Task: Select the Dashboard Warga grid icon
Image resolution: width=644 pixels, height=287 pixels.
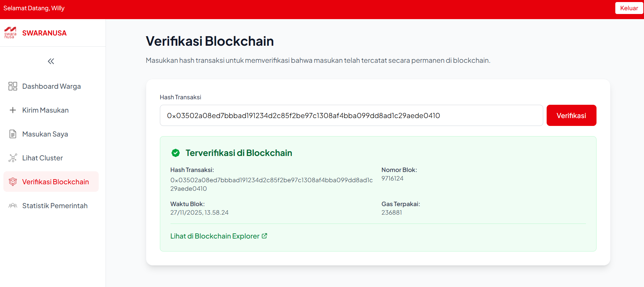Action: 13,86
